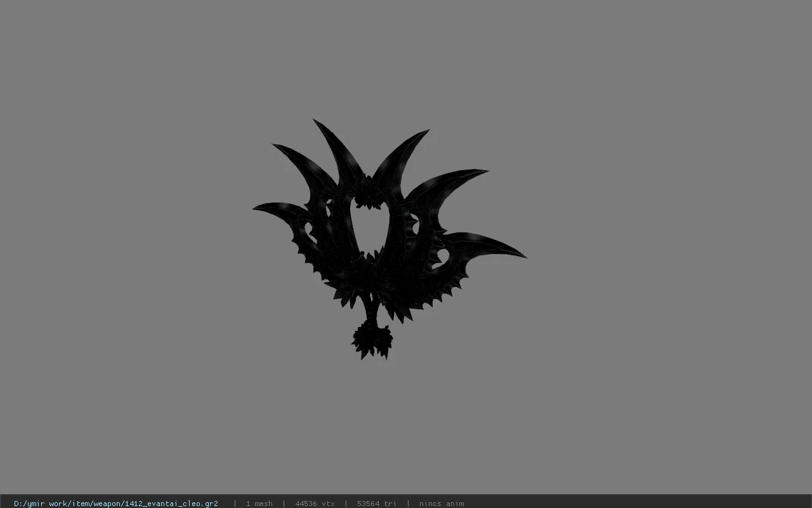The height and width of the screenshot is (508, 812).
Task: Click the '44536 vtx' vertex count
Action: [x=315, y=504]
